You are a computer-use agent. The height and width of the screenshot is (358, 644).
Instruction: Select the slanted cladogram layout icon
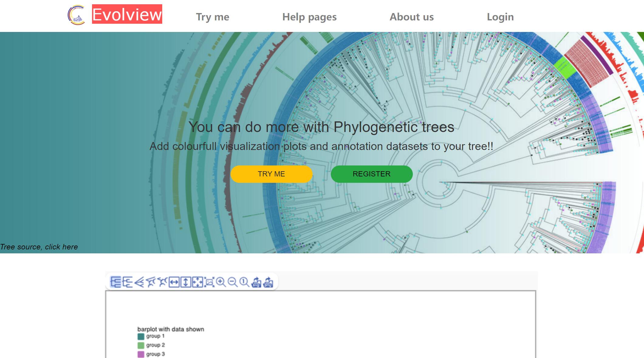point(139,282)
